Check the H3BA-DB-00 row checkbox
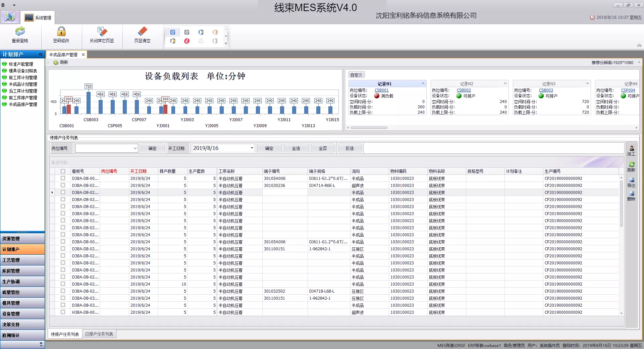 click(x=63, y=312)
